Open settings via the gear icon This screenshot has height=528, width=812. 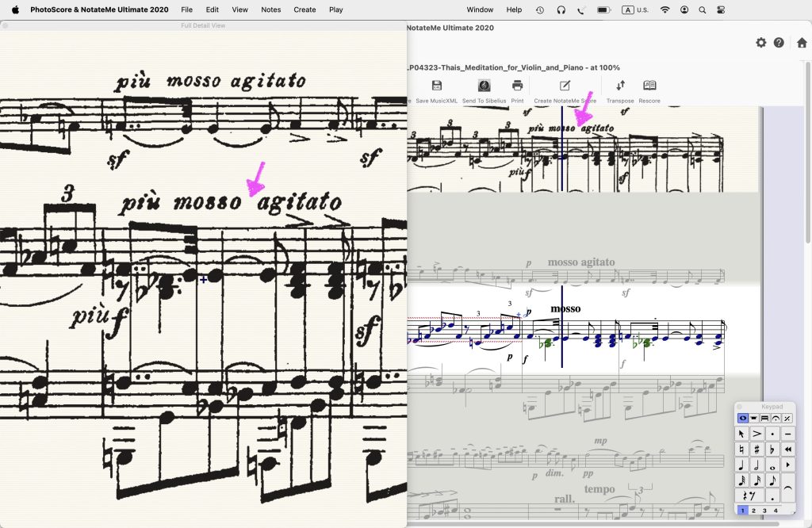coord(761,43)
